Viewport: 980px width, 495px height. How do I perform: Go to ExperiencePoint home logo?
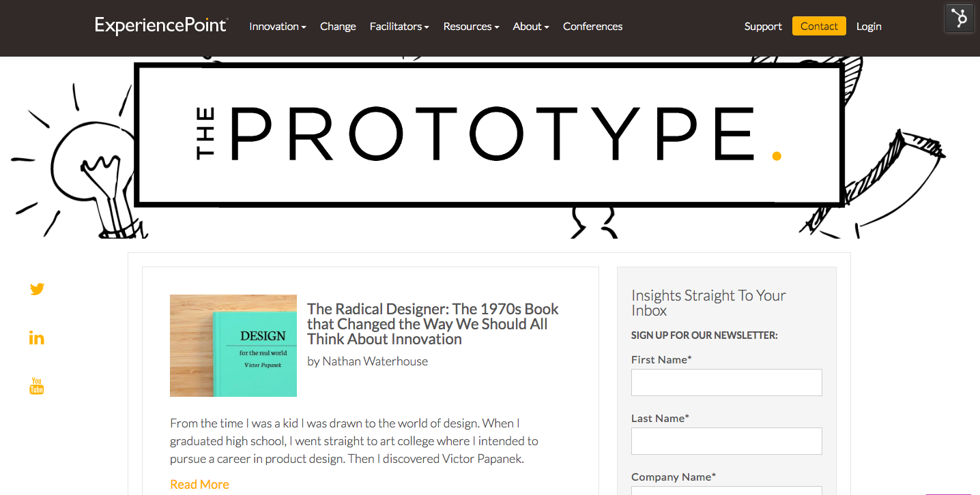162,26
